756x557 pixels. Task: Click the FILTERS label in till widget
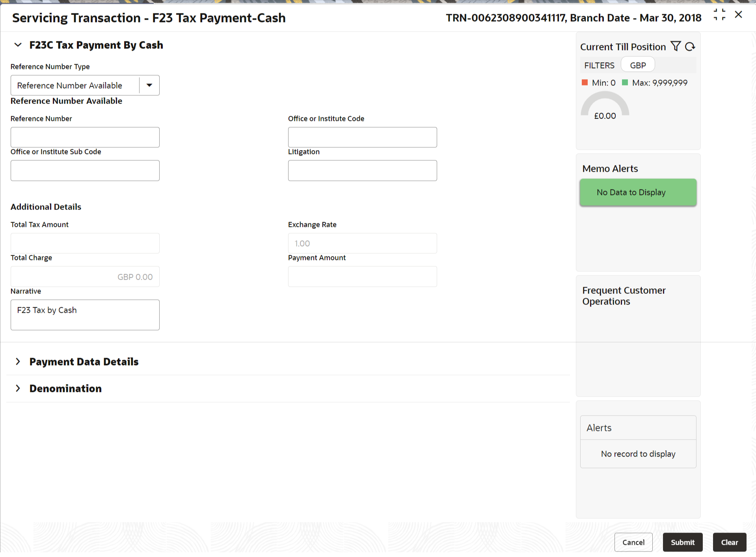(x=599, y=65)
